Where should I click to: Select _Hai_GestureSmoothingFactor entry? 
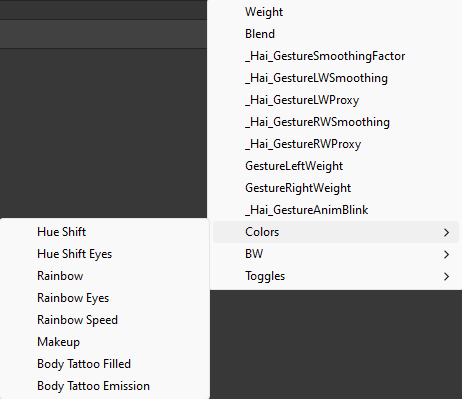tap(336, 56)
